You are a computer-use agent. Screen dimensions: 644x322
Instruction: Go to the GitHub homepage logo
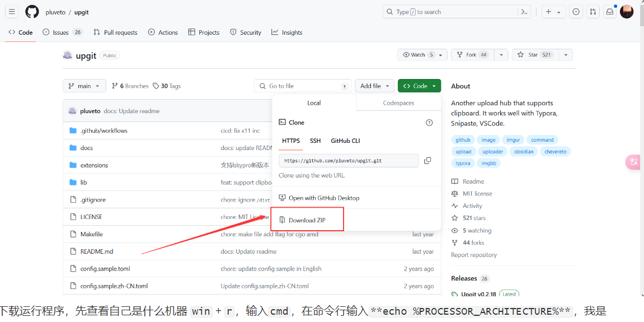tap(32, 12)
